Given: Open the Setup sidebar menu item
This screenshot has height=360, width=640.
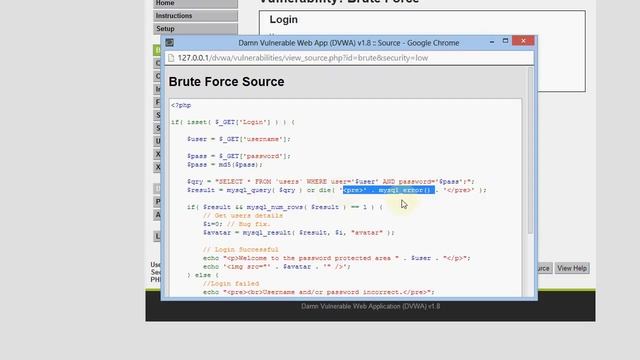Looking at the screenshot, I should 196,29.
